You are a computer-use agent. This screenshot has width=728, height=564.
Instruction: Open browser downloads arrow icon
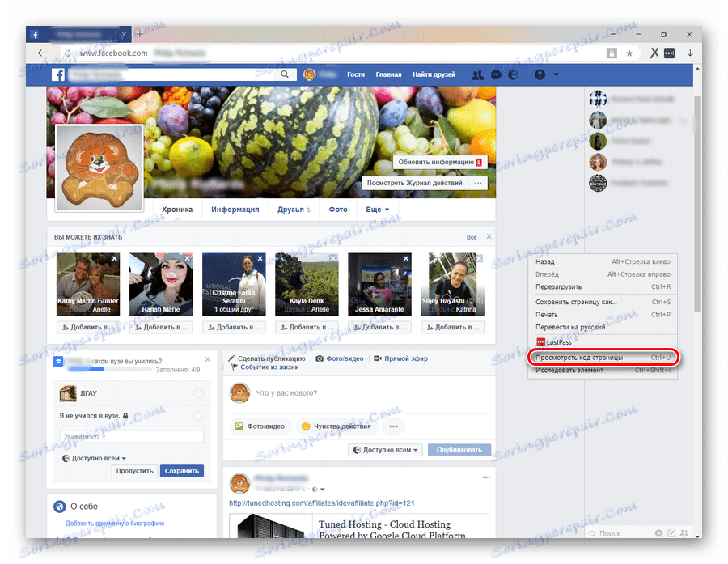[x=690, y=53]
